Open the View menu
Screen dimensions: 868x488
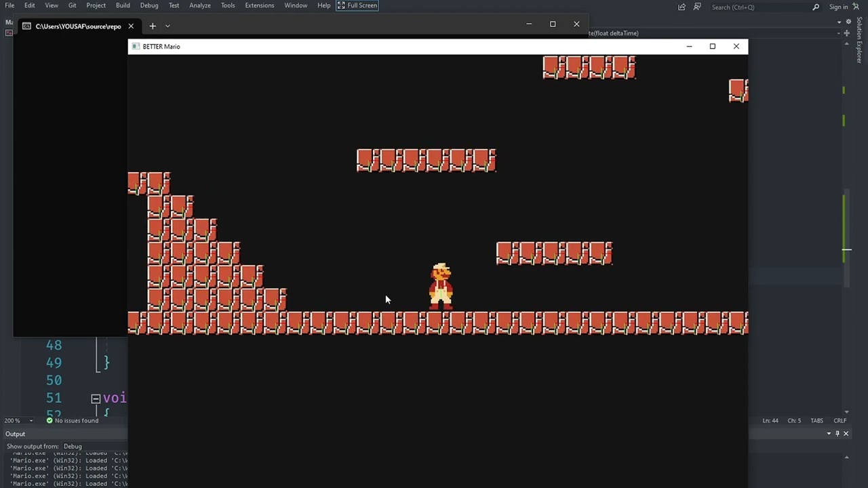tap(52, 5)
